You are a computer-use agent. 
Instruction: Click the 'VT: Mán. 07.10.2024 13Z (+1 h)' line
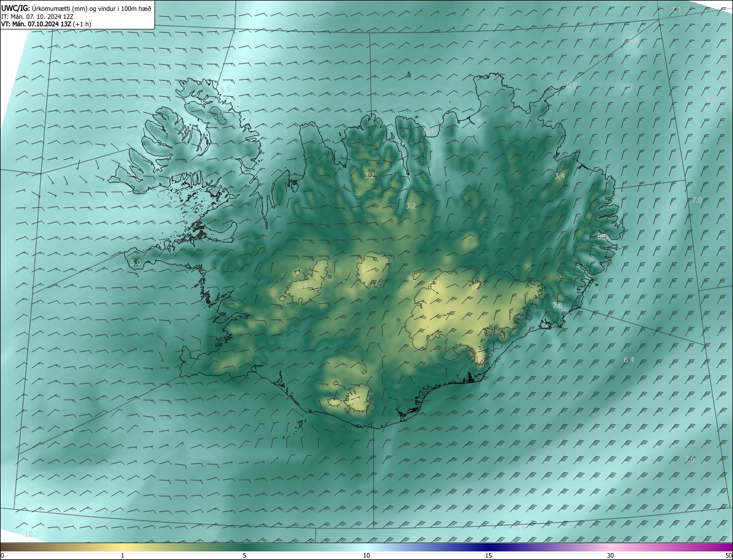click(46, 24)
